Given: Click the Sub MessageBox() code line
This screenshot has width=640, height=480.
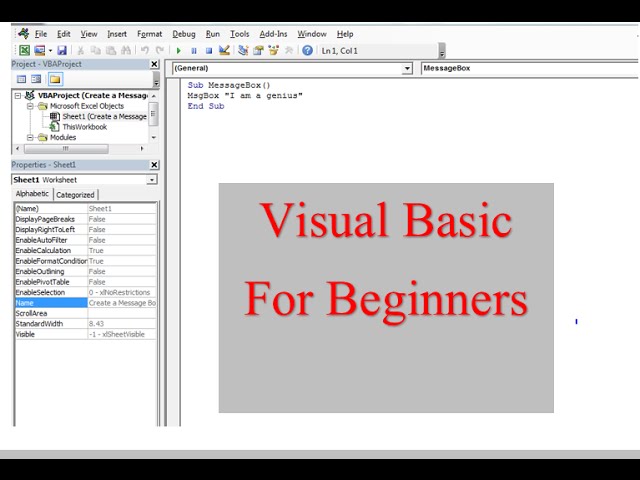Looking at the screenshot, I should [229, 85].
